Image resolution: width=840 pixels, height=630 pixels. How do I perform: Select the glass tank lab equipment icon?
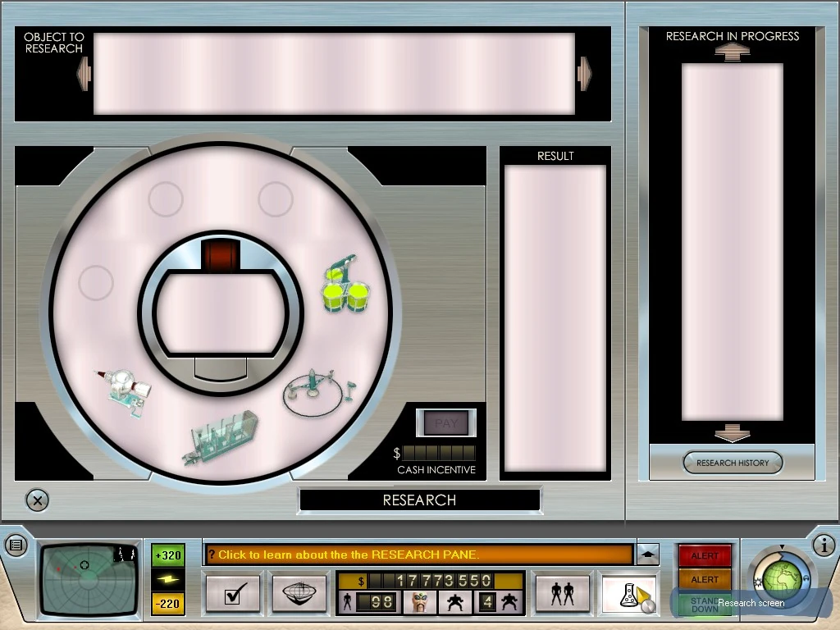point(221,438)
